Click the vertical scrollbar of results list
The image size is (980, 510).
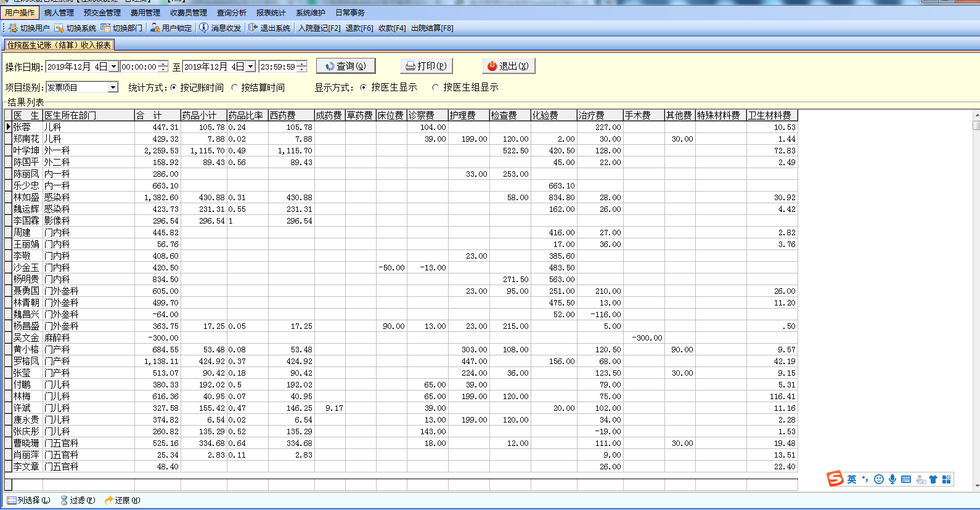(976, 300)
